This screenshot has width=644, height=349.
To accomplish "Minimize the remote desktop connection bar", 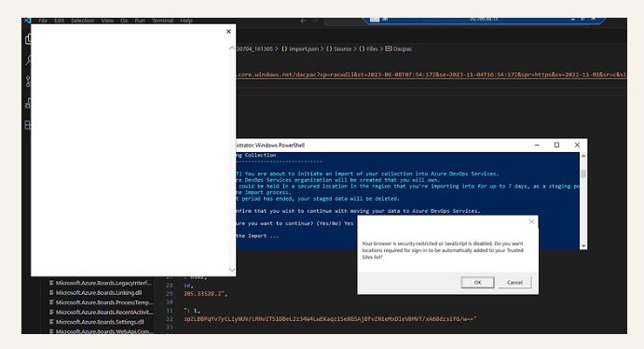I will click(x=572, y=19).
